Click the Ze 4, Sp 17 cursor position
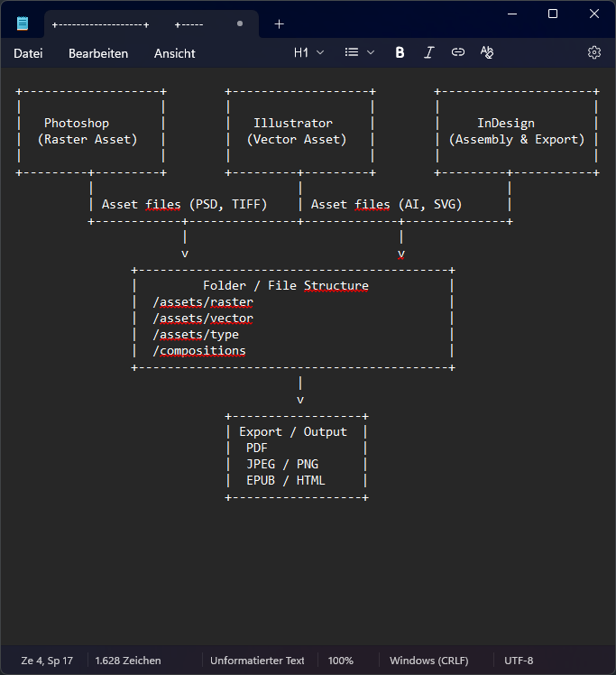The width and height of the screenshot is (616, 675). point(47,661)
